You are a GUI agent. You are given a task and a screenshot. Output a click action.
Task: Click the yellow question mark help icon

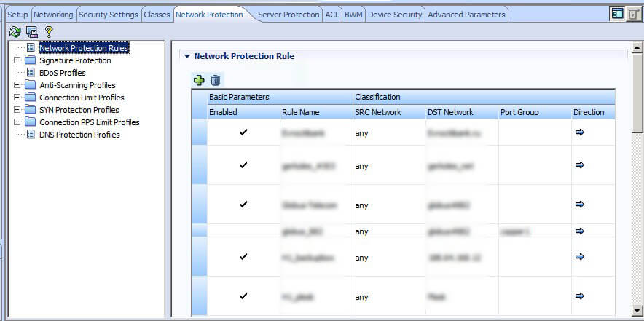click(x=49, y=31)
